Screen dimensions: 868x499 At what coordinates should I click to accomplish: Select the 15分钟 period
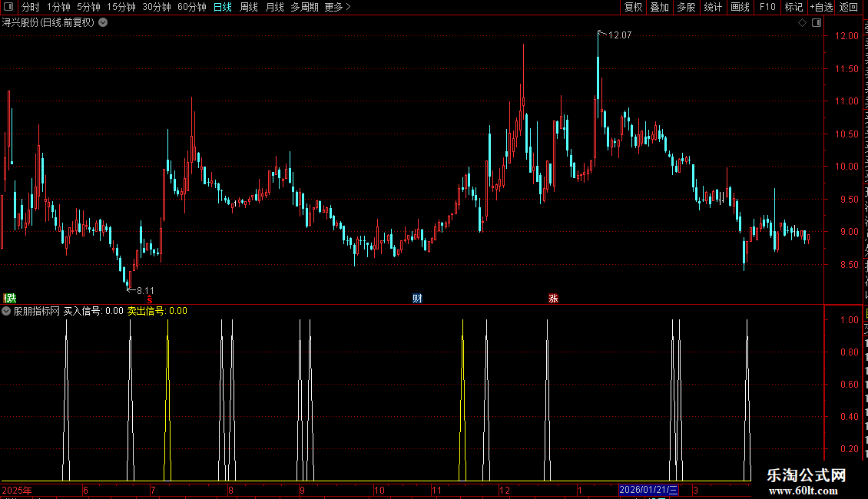tap(121, 7)
